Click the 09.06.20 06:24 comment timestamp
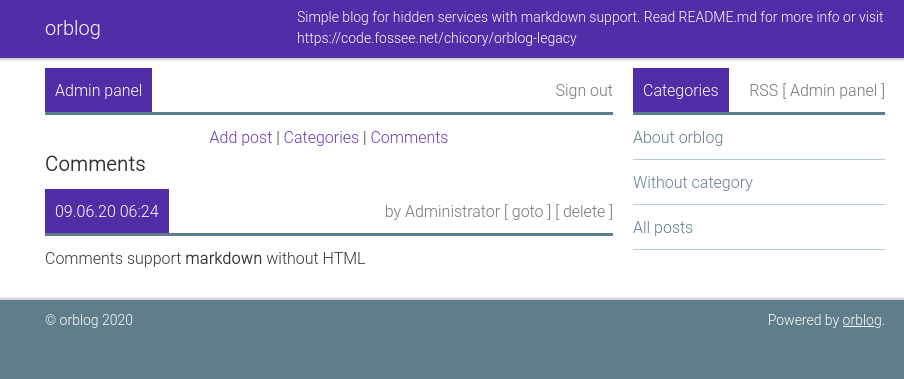The height and width of the screenshot is (379, 904). tap(107, 212)
